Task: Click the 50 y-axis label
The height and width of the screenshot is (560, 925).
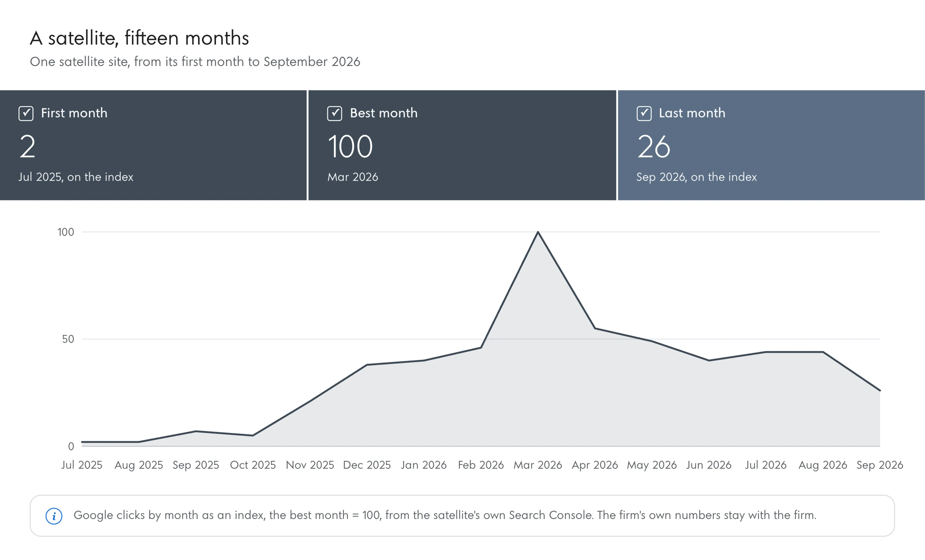Action: (68, 339)
